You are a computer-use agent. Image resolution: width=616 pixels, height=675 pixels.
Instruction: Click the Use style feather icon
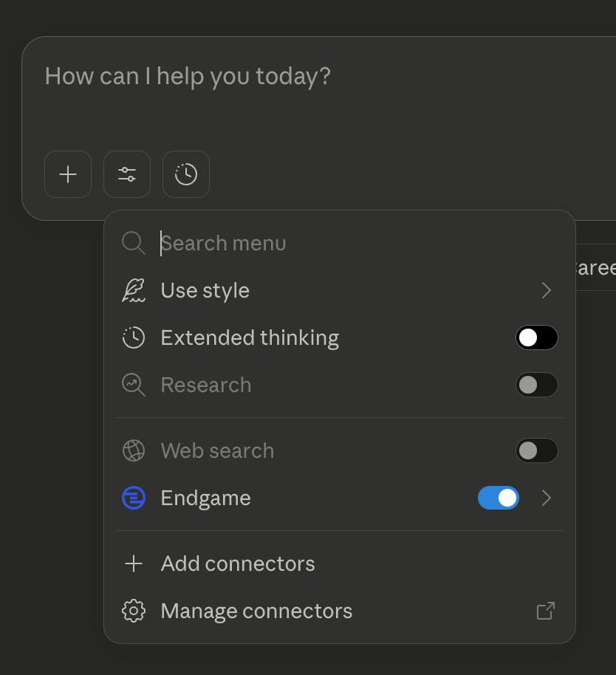tap(134, 290)
